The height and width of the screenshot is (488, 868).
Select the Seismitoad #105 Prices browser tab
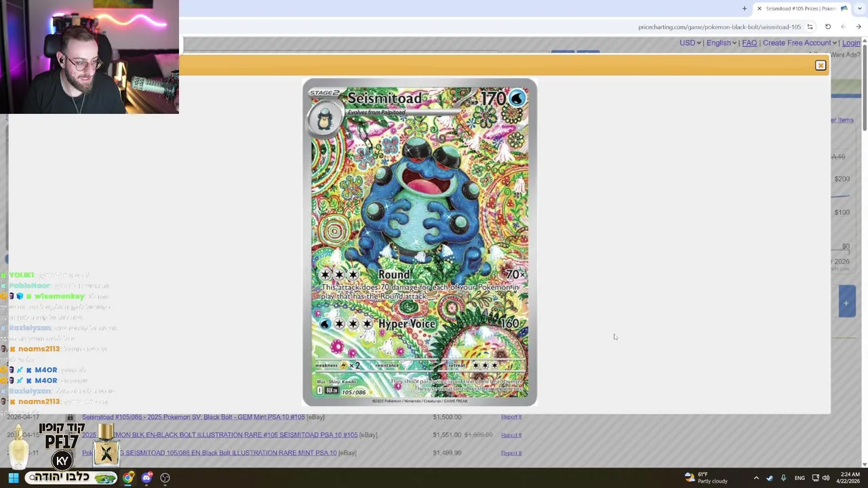click(800, 8)
